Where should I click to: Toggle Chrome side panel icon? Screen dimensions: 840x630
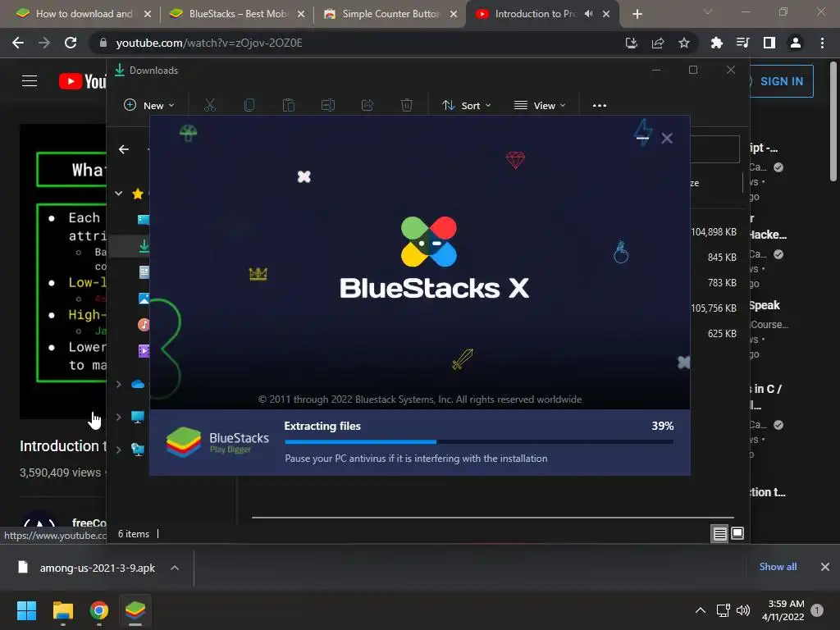[x=769, y=43]
